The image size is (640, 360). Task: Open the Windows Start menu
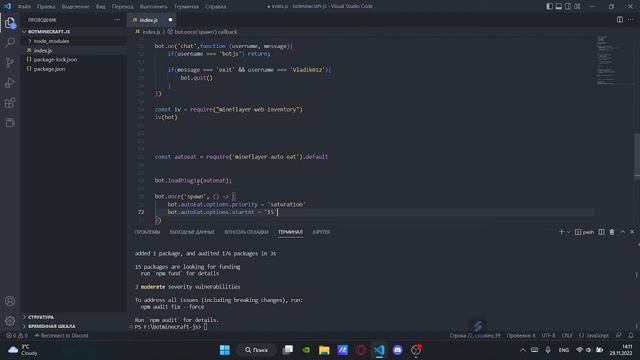click(x=224, y=350)
